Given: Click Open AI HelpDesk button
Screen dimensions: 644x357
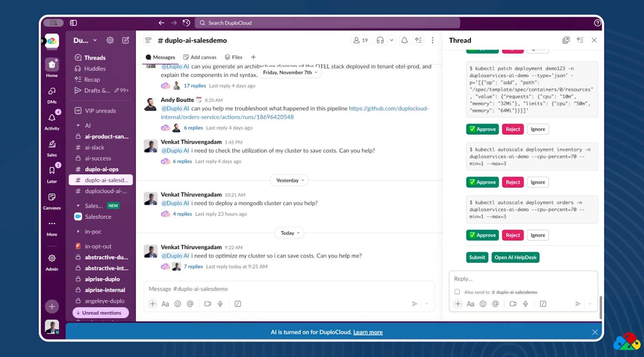Looking at the screenshot, I should point(516,257).
